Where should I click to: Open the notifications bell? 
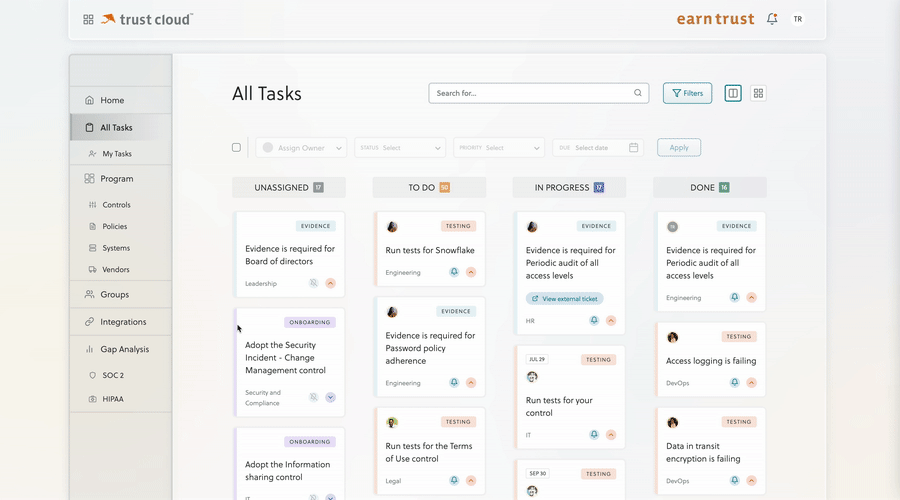coord(772,19)
